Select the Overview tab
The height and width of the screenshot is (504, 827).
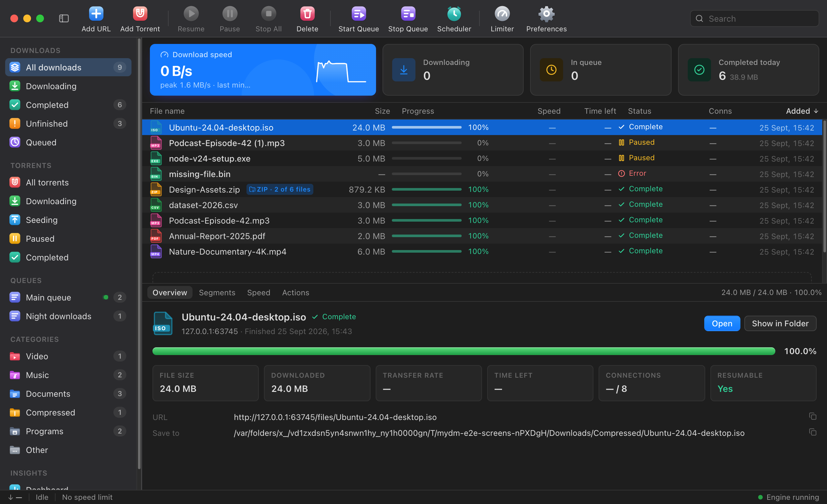click(170, 293)
